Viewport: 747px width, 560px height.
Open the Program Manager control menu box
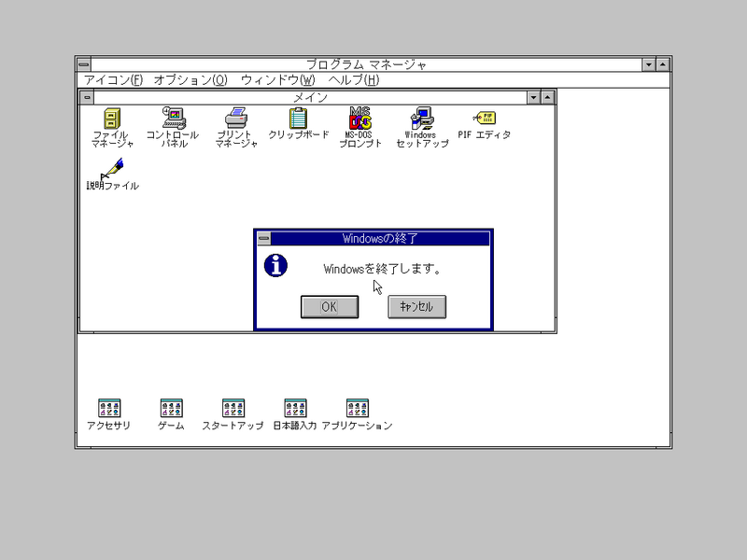tap(84, 65)
